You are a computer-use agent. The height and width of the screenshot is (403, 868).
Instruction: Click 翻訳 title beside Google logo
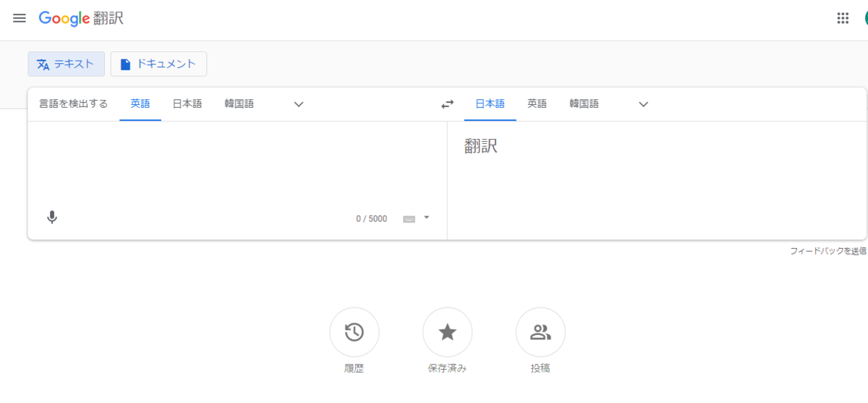tap(109, 19)
